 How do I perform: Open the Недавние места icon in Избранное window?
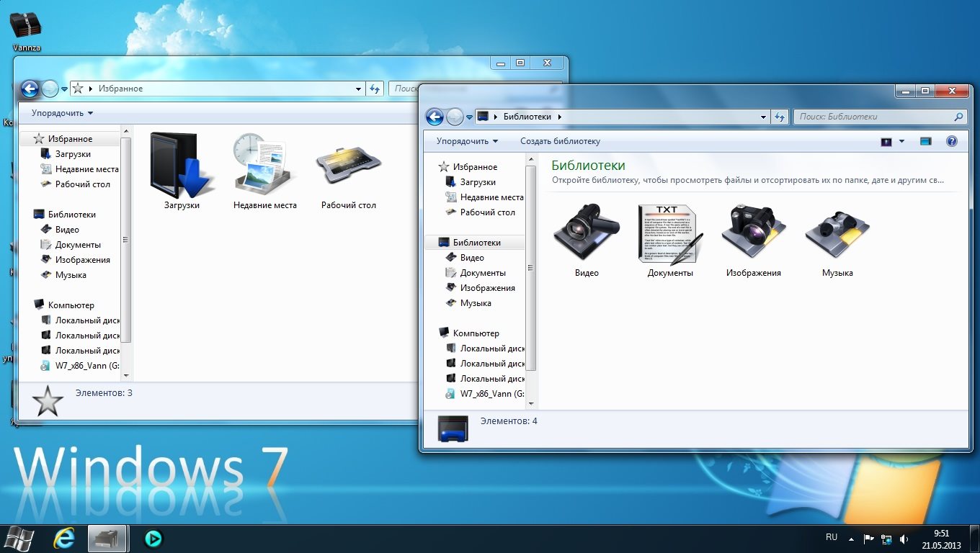click(264, 166)
